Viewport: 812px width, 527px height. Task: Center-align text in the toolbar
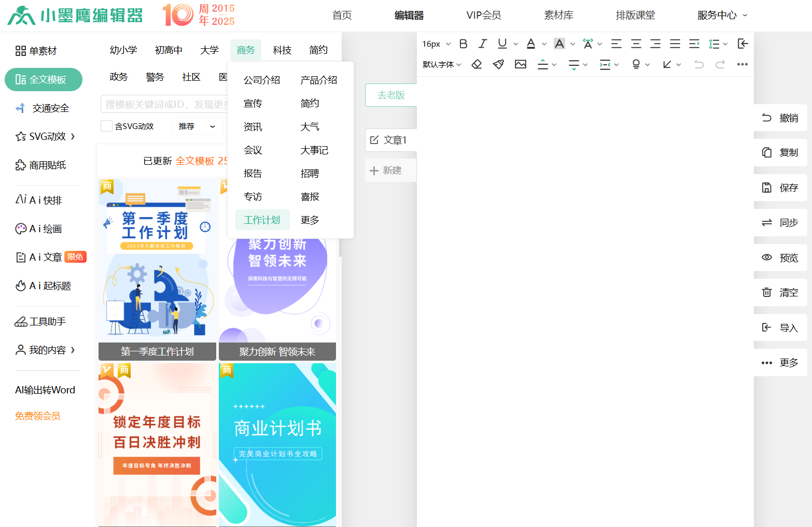click(x=636, y=44)
